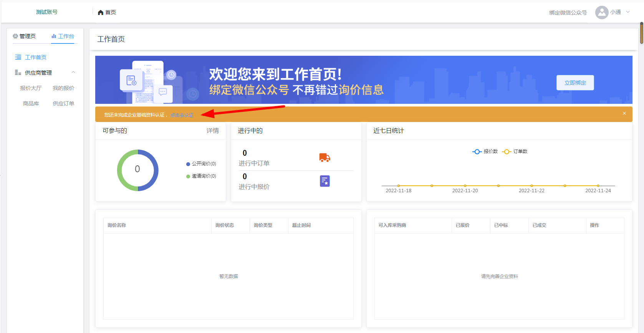644x333 pixels.
Task: Follow the 点击去认证 link
Action: (182, 115)
